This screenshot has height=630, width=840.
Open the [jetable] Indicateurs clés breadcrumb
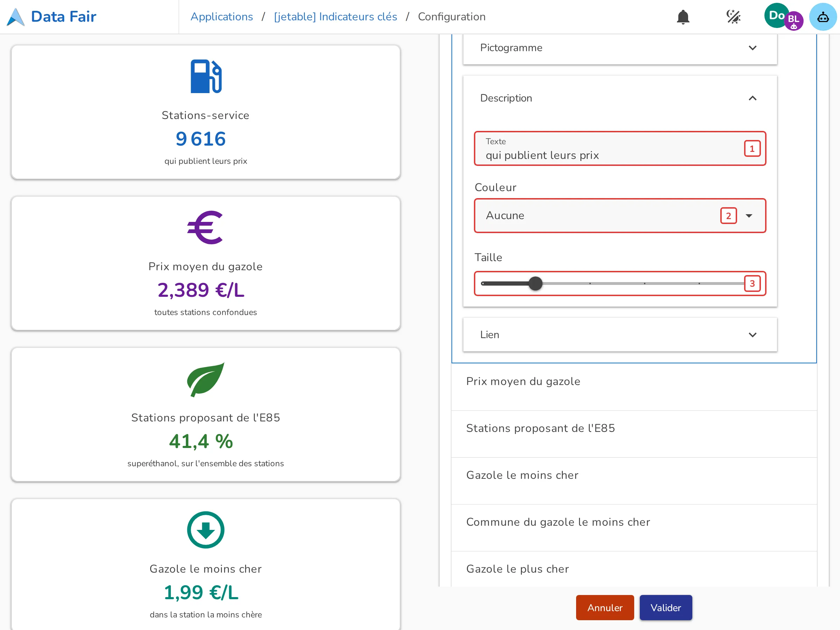click(x=335, y=17)
